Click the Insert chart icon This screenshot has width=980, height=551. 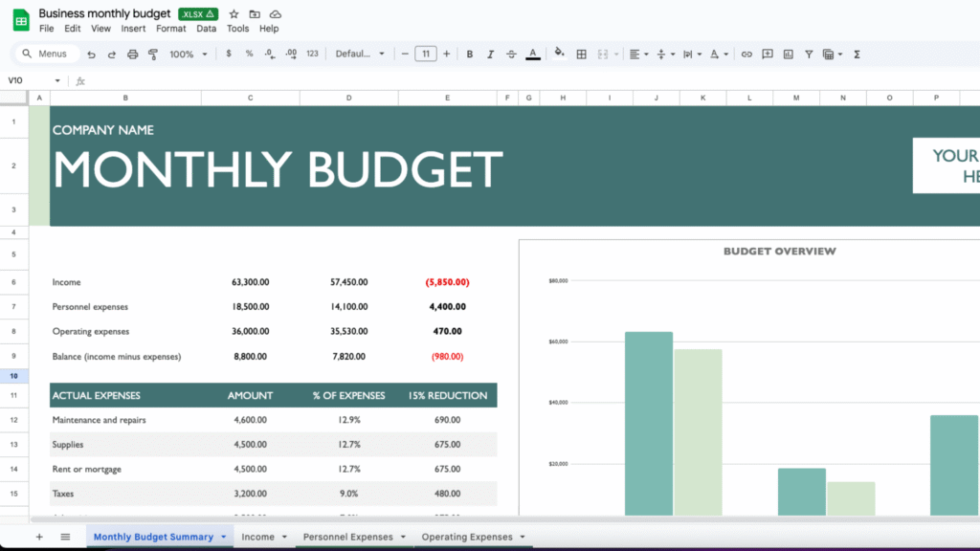(x=788, y=55)
